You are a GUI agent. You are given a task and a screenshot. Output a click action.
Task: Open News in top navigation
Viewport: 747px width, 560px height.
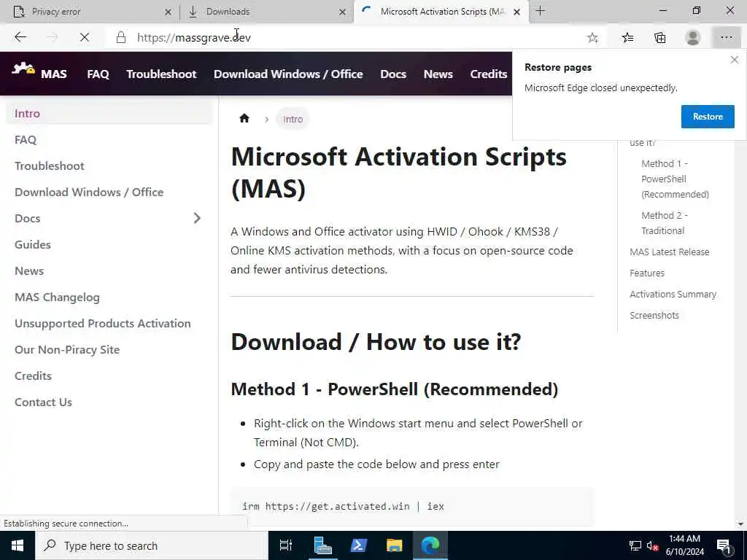point(438,74)
